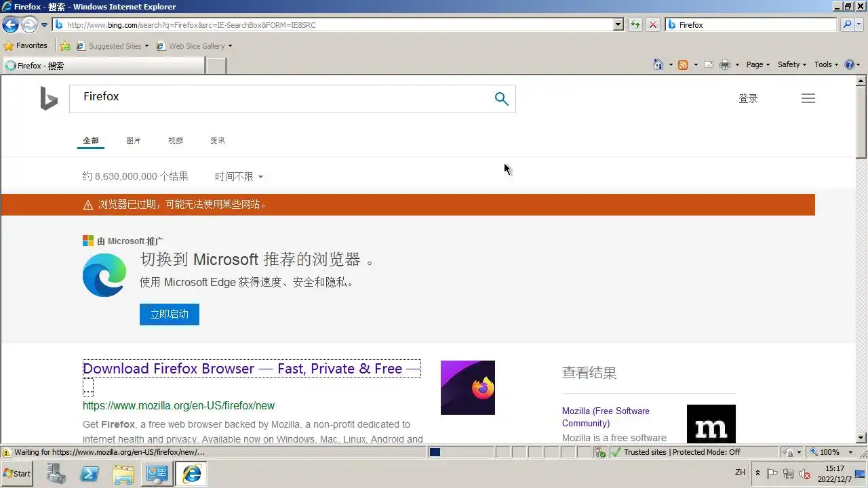
Task: Show hidden tray icons arrow
Action: pyautogui.click(x=757, y=473)
